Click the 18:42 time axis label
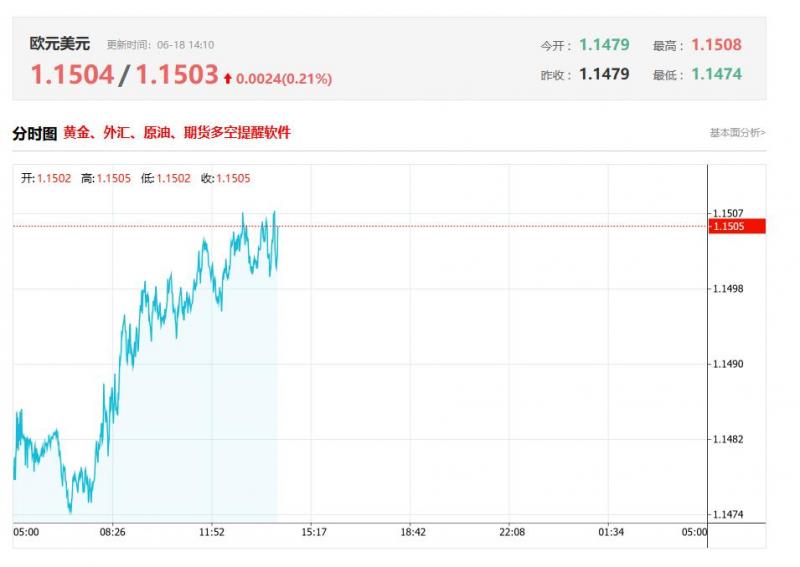800x567 pixels. coord(413,532)
